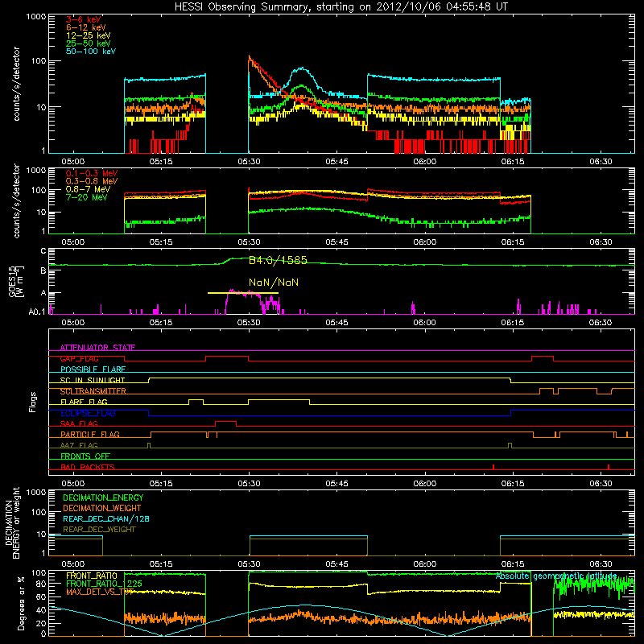
Task: Select the SC_TRANSMITTER flag label
Action: (x=93, y=391)
